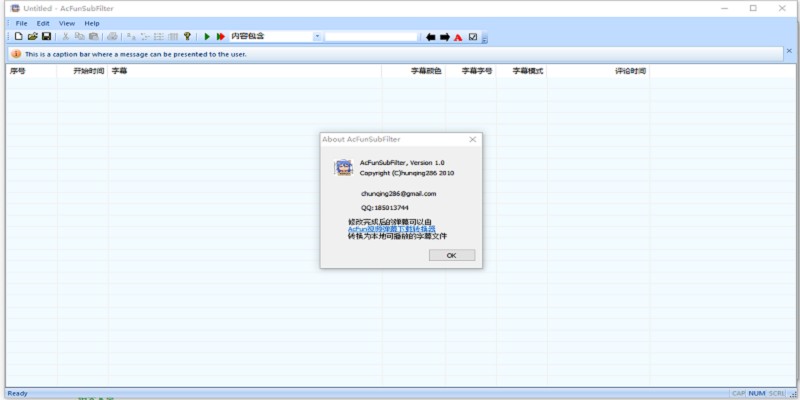Image resolution: width=800 pixels, height=400 pixels.
Task: Save the document with floppy disk icon
Action: (x=46, y=36)
